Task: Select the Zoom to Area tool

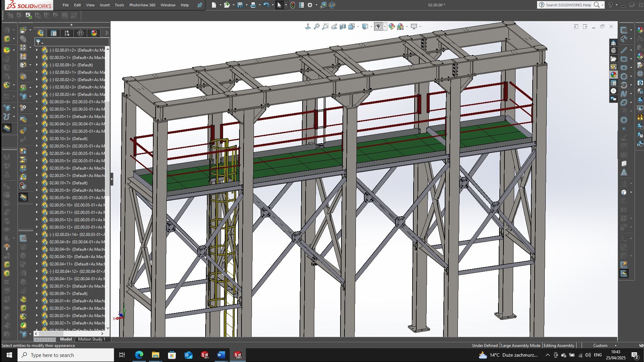Action: pyautogui.click(x=325, y=26)
